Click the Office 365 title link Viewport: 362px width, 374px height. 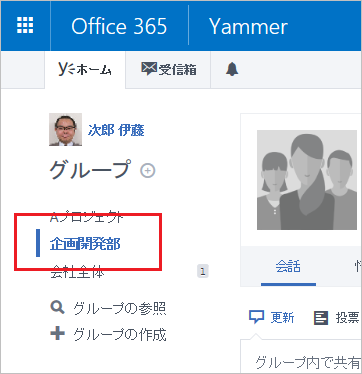coord(119,26)
